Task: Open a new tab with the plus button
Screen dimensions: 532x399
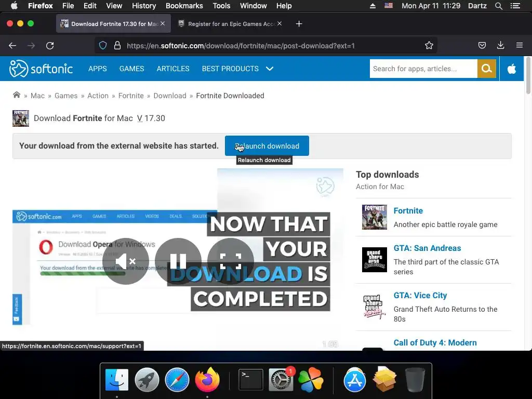Action: coord(299,24)
